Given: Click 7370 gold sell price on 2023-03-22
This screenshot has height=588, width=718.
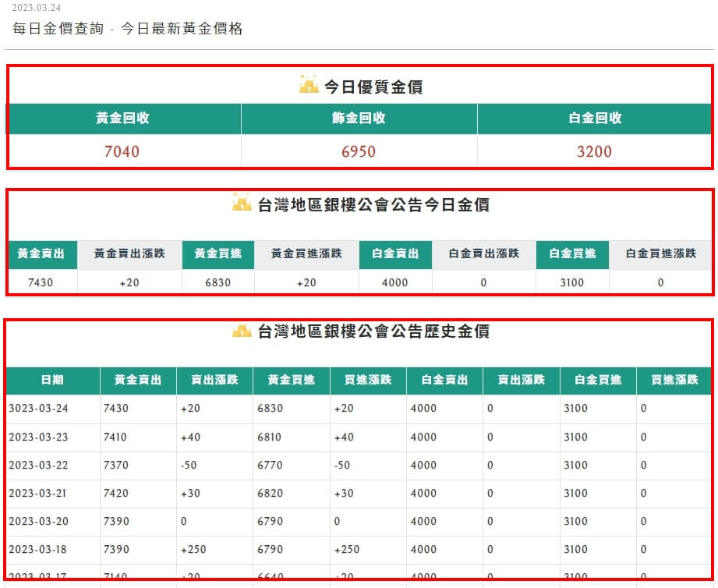Looking at the screenshot, I should click(x=116, y=465).
